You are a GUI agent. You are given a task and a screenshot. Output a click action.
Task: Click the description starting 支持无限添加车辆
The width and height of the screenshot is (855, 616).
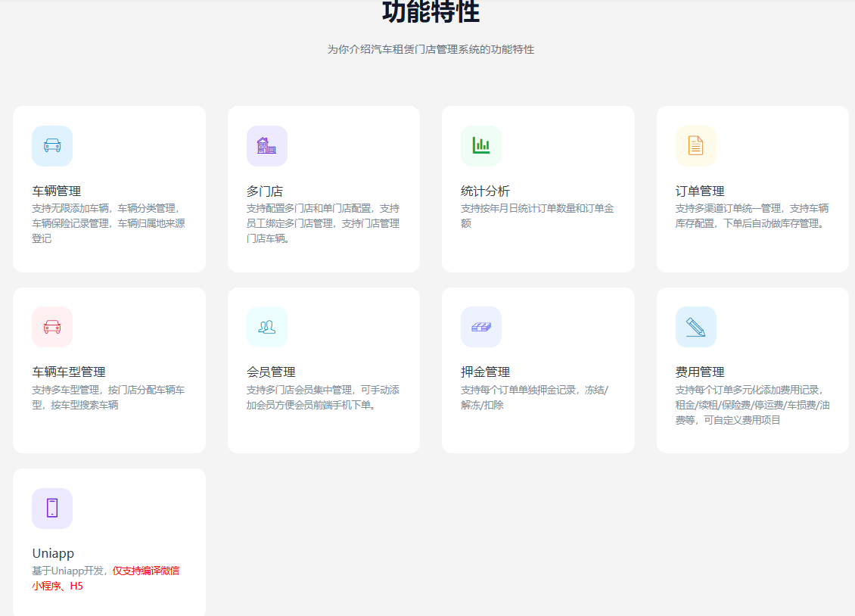108,223
